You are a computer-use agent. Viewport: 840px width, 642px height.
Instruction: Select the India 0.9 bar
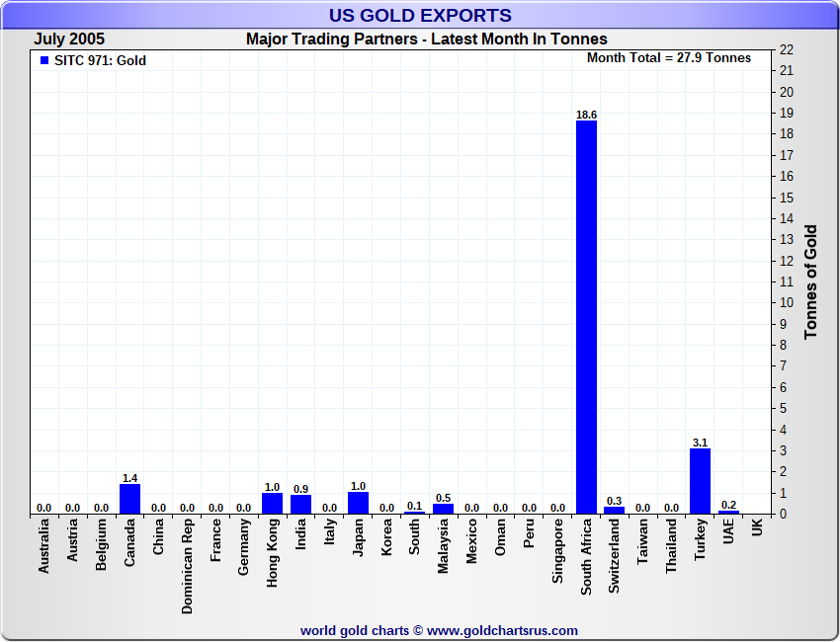300,505
